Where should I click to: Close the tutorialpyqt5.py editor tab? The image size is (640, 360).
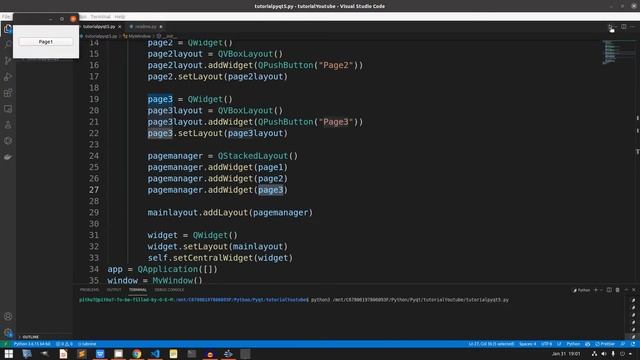pos(120,27)
